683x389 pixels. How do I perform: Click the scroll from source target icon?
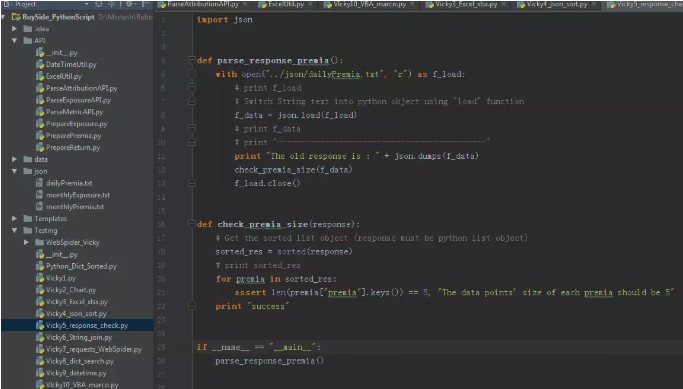pos(99,4)
